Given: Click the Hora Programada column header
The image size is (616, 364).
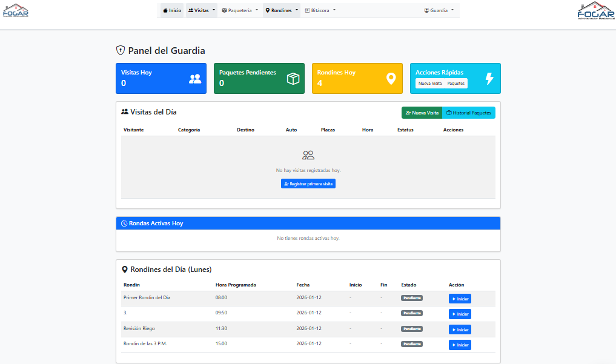Looking at the screenshot, I should 236,285.
